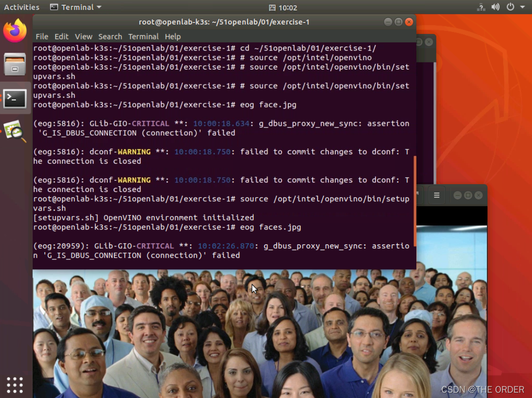
Task: Minimize the image viewer window
Action: [x=457, y=195]
